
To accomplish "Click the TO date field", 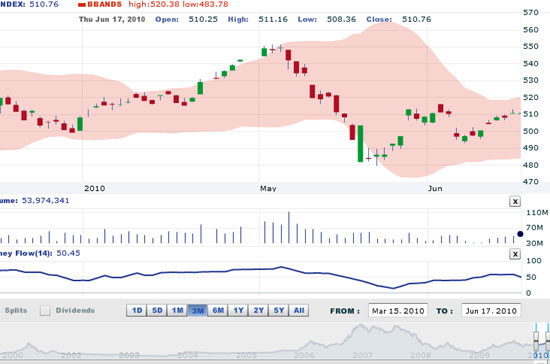I will tap(491, 311).
